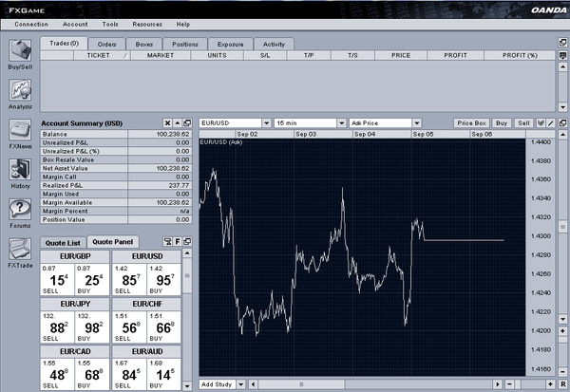Screen dimensions: 570x392
Task: Switch to the Boxes tab
Action: tap(144, 44)
